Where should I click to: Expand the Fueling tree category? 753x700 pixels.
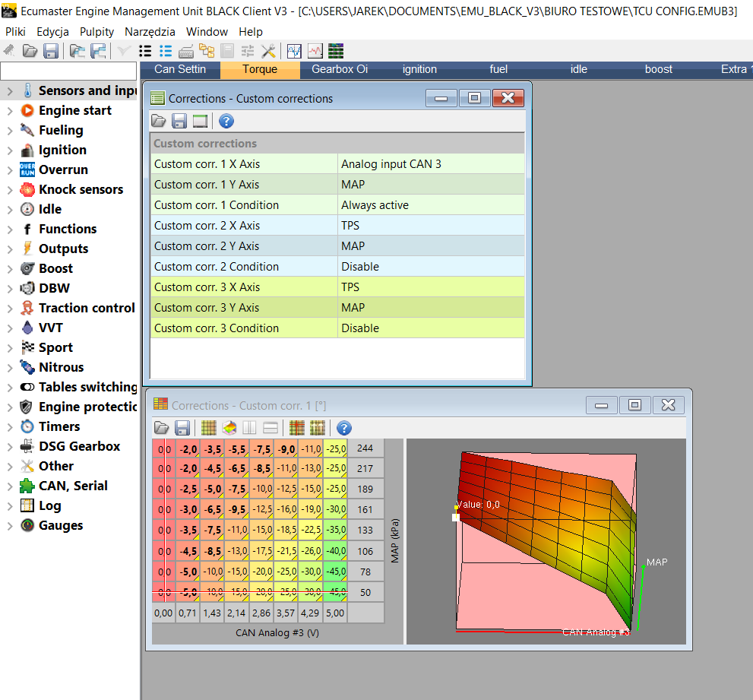9,131
